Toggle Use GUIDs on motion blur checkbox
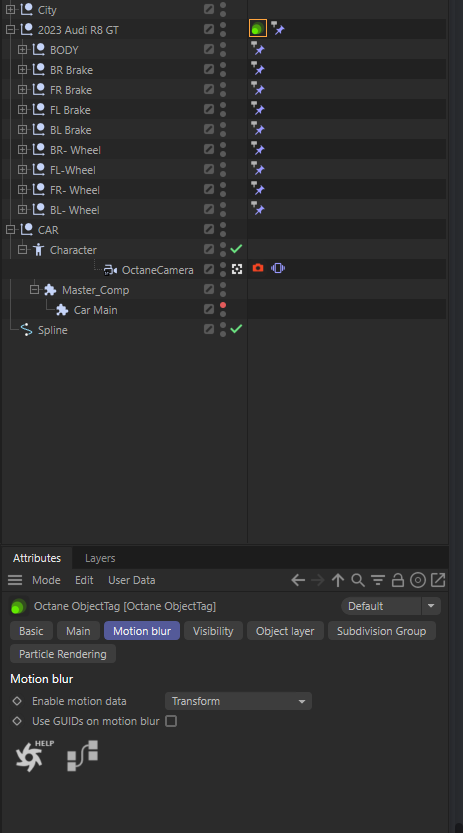Viewport: 463px width, 833px height. tap(171, 721)
